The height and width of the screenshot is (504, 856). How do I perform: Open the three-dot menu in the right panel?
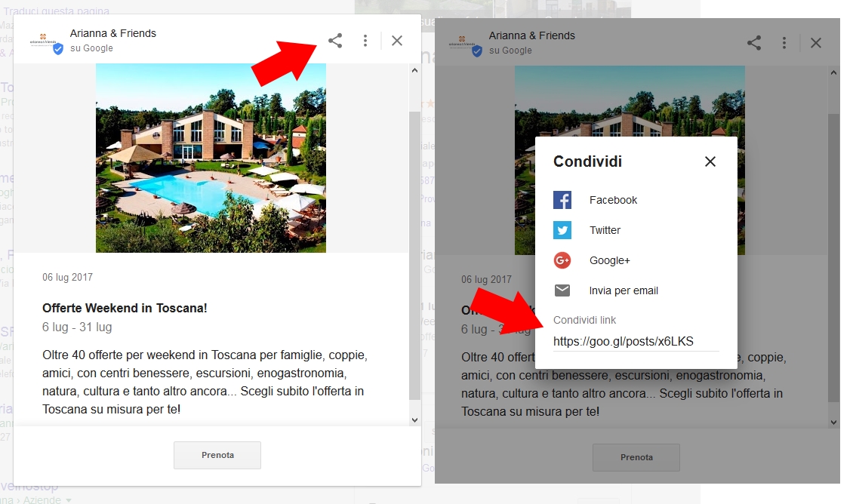[784, 42]
